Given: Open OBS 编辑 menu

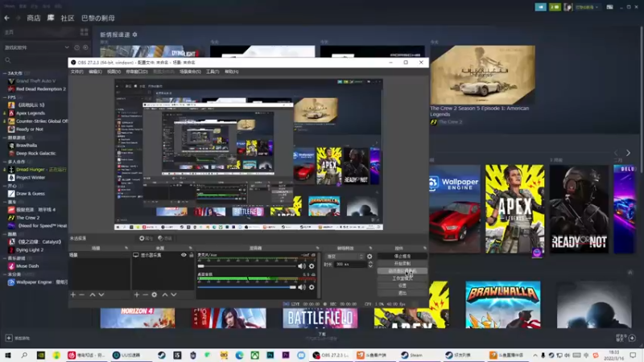Looking at the screenshot, I should point(95,72).
